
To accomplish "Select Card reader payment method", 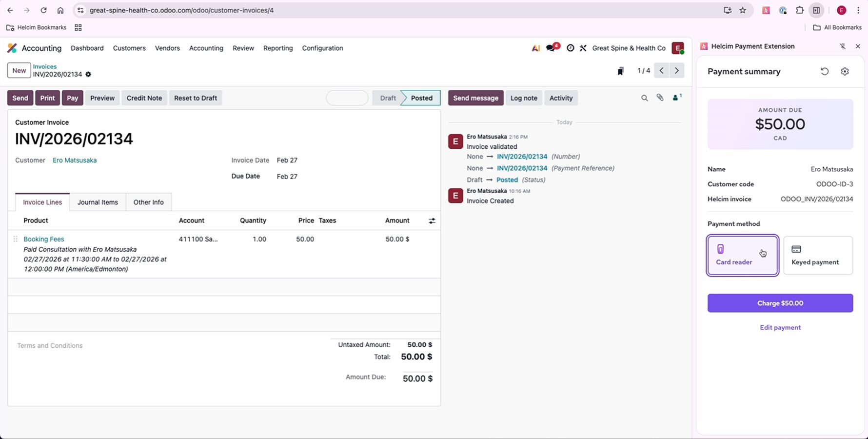I will [x=742, y=256].
